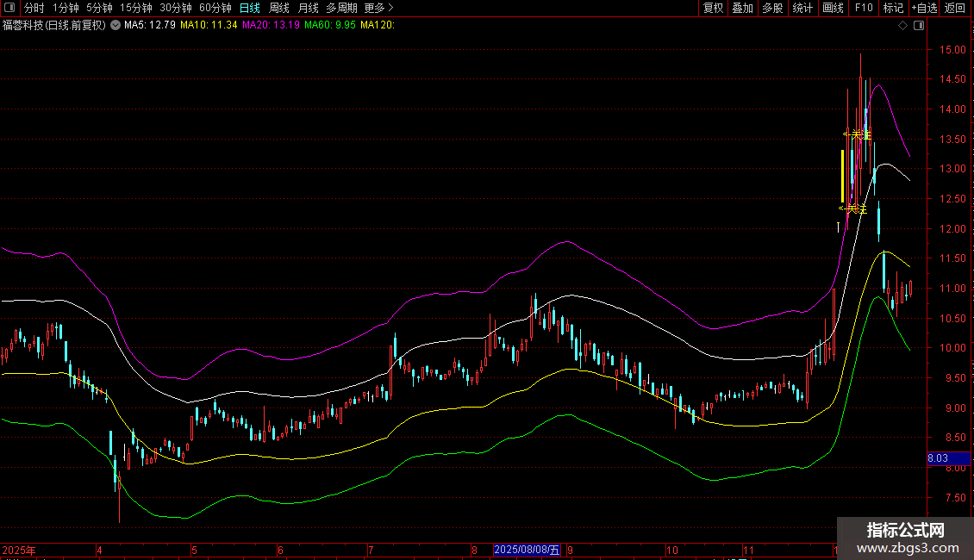Click the 叠加 overlay button

pos(742,8)
